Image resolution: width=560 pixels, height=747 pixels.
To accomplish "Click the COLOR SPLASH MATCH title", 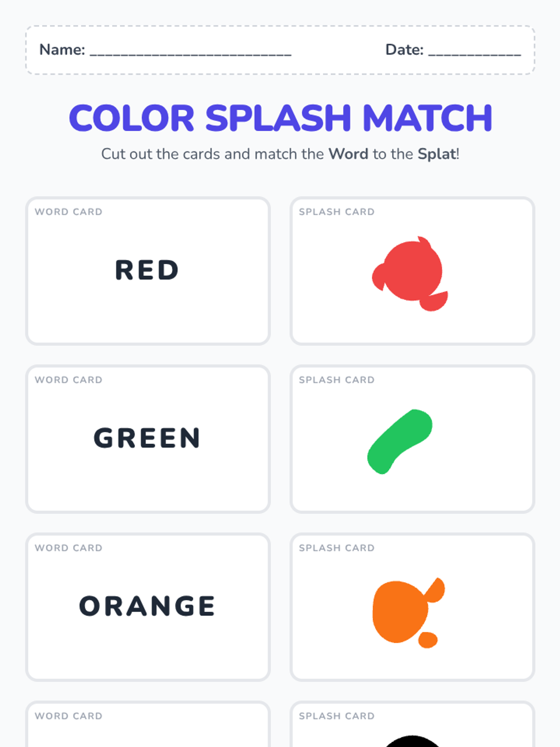I will pos(280,118).
